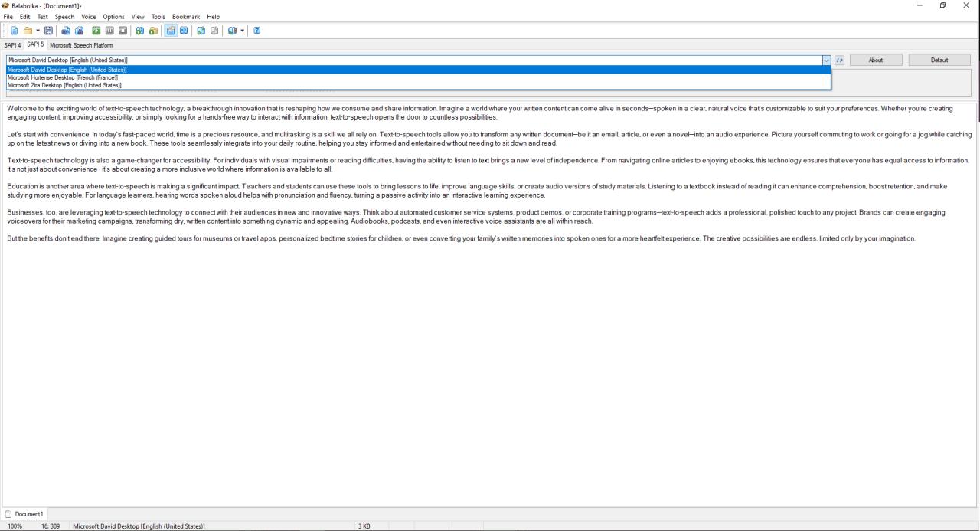The width and height of the screenshot is (980, 531).
Task: Click the 16: 309 cursor position status
Action: click(51, 526)
